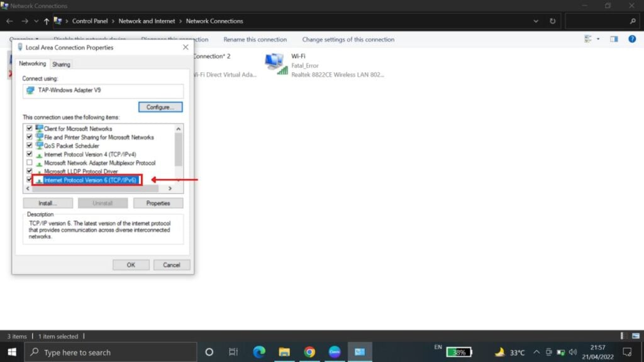Click the vertical scrollbar thumb in items list

coord(178,150)
